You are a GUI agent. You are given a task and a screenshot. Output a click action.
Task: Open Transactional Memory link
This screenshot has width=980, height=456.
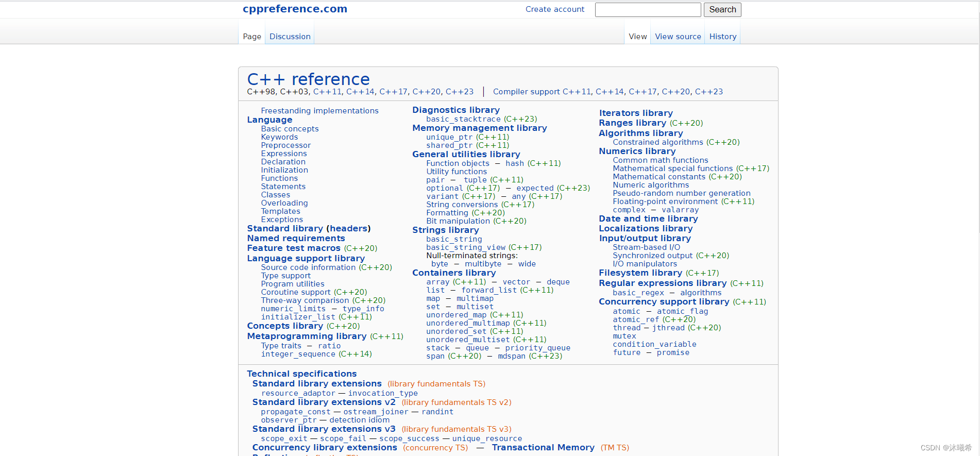pyautogui.click(x=543, y=447)
